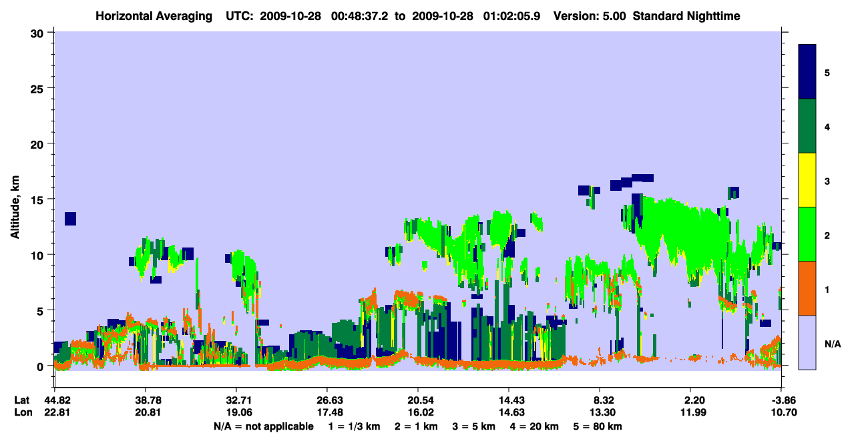Screen dimensions: 868x445
Task: Click the 'Lon' row label
Action: coord(23,412)
